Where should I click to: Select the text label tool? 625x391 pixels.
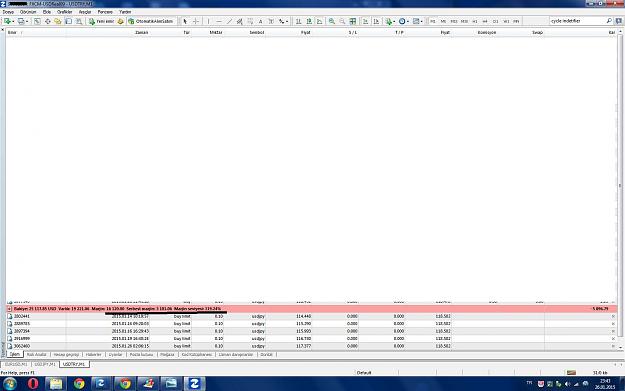271,21
